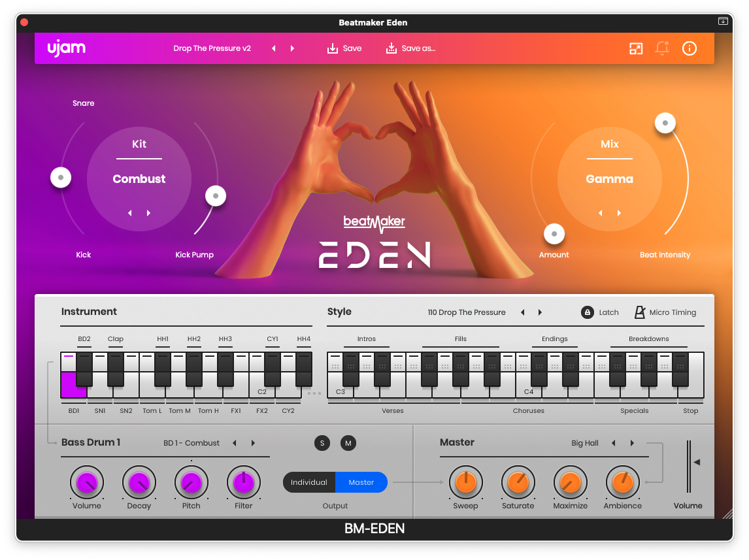
Task: Click the Master Sweep knob
Action: click(466, 482)
